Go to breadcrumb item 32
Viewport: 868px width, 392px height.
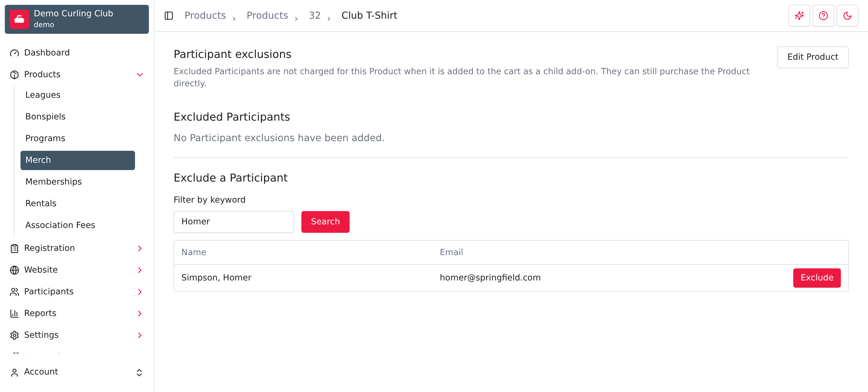[314, 15]
